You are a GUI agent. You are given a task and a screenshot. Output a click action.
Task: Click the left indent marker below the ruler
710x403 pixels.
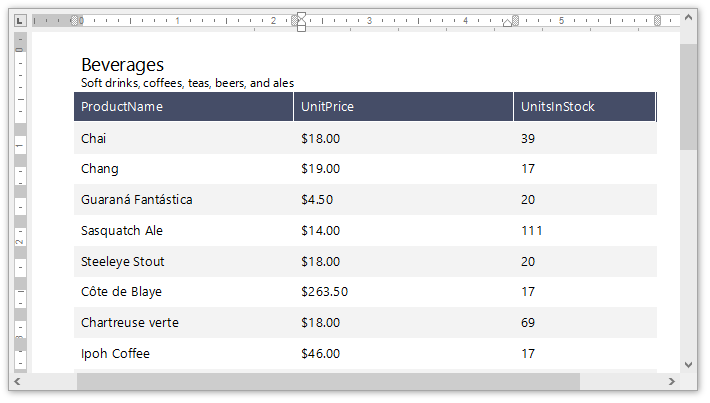click(301, 26)
